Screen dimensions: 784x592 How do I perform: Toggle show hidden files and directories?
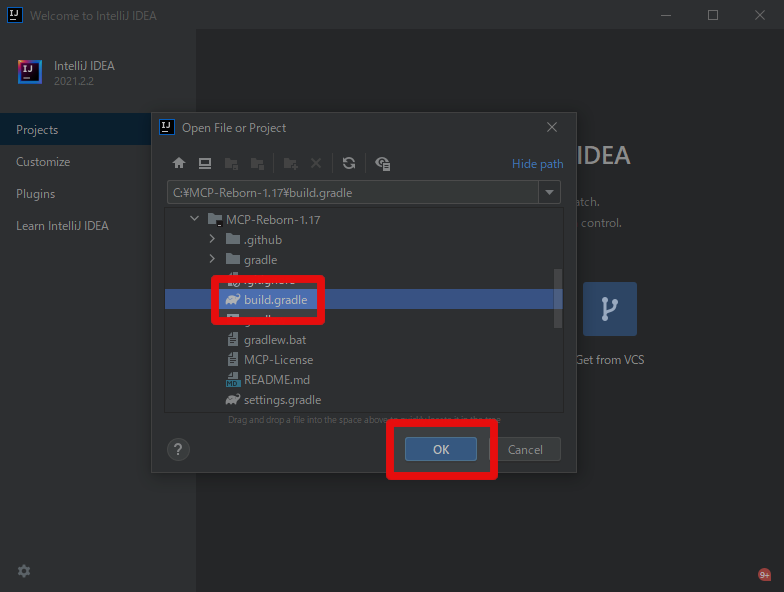coord(382,164)
